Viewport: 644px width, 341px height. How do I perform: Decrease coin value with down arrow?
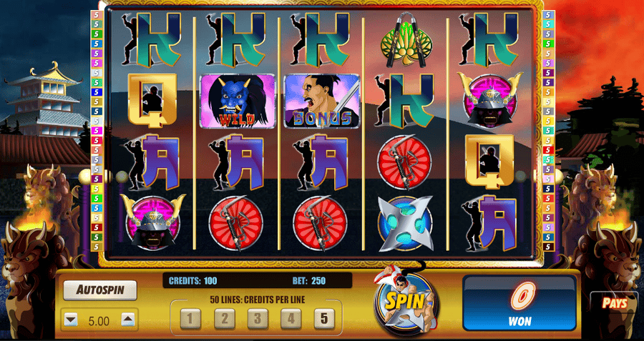(72, 320)
